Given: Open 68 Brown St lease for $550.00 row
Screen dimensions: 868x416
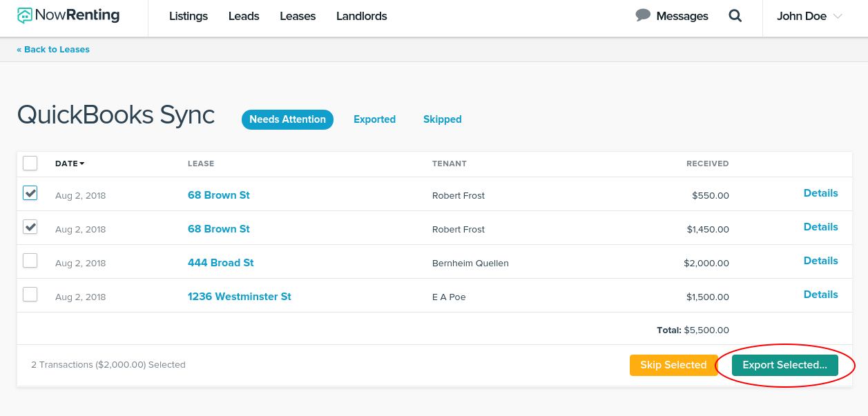Looking at the screenshot, I should point(219,195).
